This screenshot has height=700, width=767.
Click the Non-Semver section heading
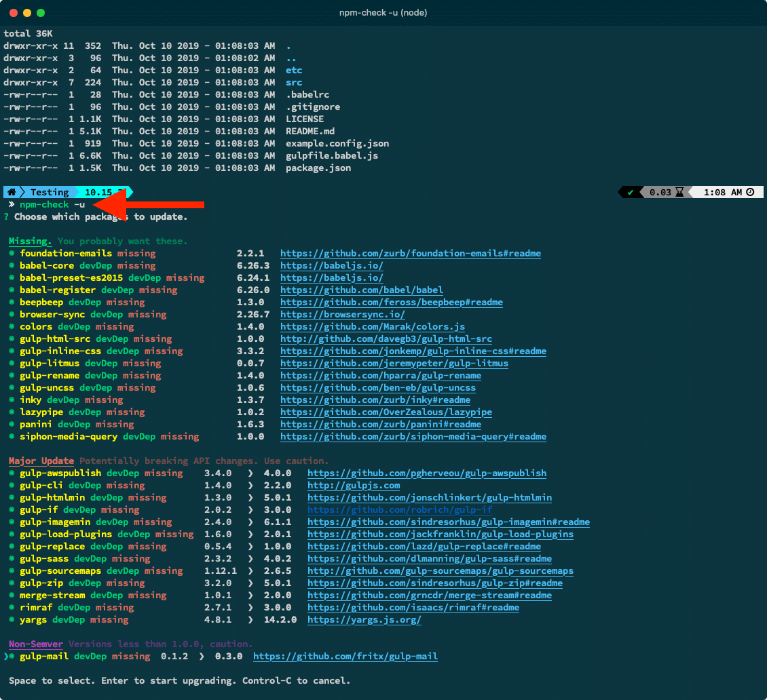tap(36, 644)
